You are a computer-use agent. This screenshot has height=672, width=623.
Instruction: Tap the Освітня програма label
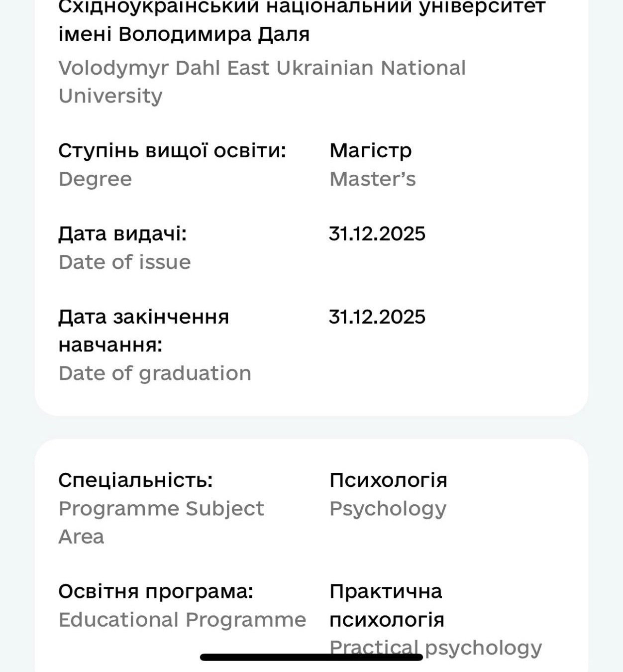pos(156,592)
